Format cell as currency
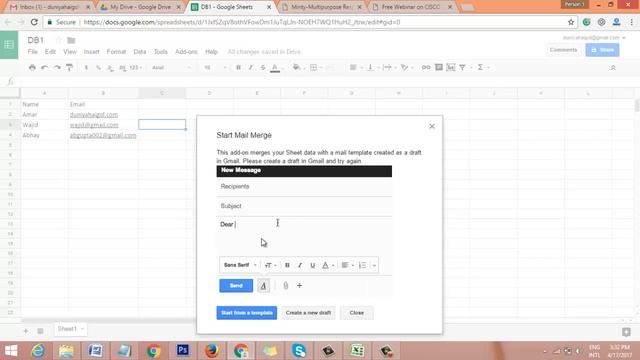 click(x=86, y=67)
